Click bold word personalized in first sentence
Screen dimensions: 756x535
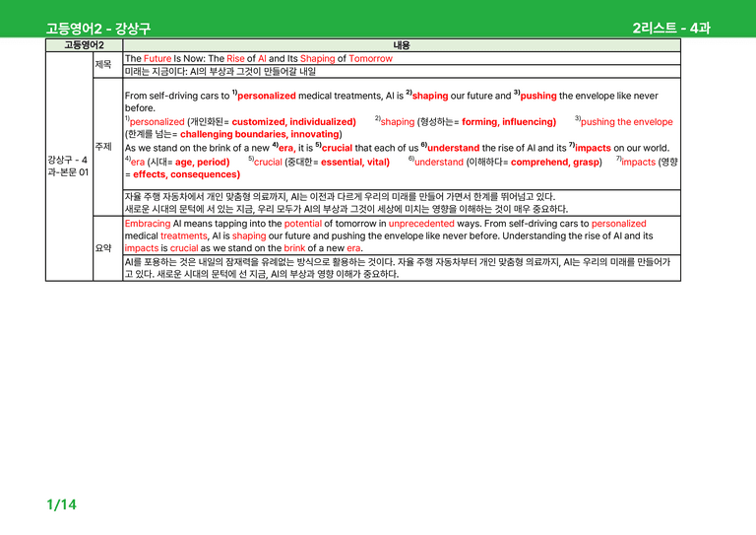[266, 96]
